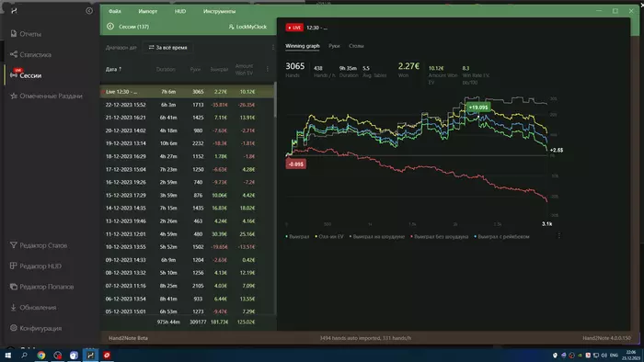Open the taskbar clock showing 22:06
This screenshot has width=644, height=362.
(630, 355)
